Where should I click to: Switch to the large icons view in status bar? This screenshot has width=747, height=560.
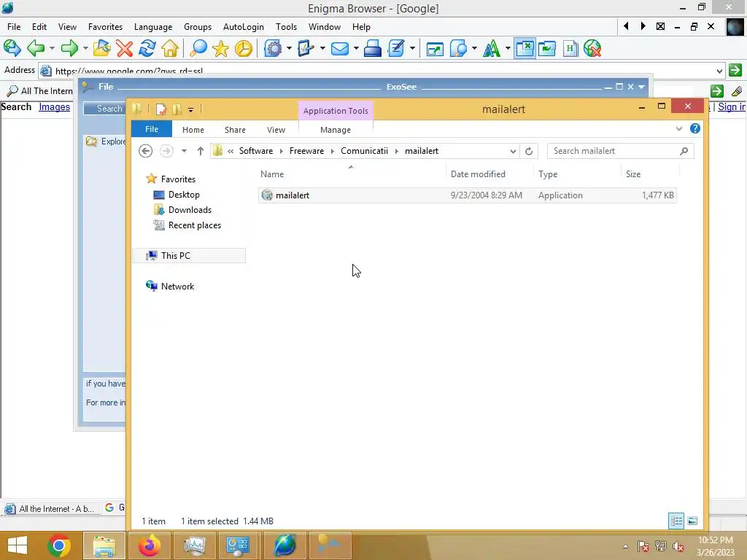point(692,521)
